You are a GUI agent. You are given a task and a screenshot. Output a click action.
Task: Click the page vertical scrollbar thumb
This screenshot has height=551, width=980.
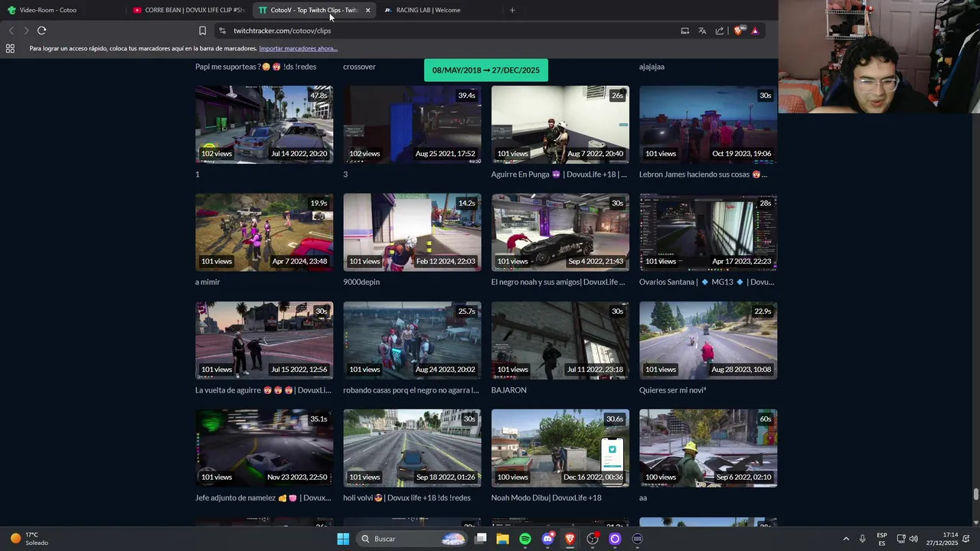975,494
